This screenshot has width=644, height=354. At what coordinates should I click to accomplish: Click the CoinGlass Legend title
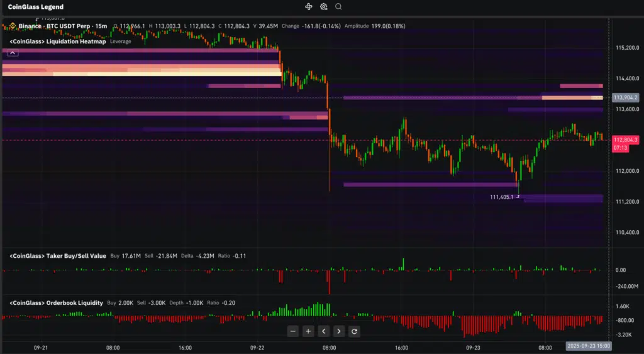click(x=35, y=7)
